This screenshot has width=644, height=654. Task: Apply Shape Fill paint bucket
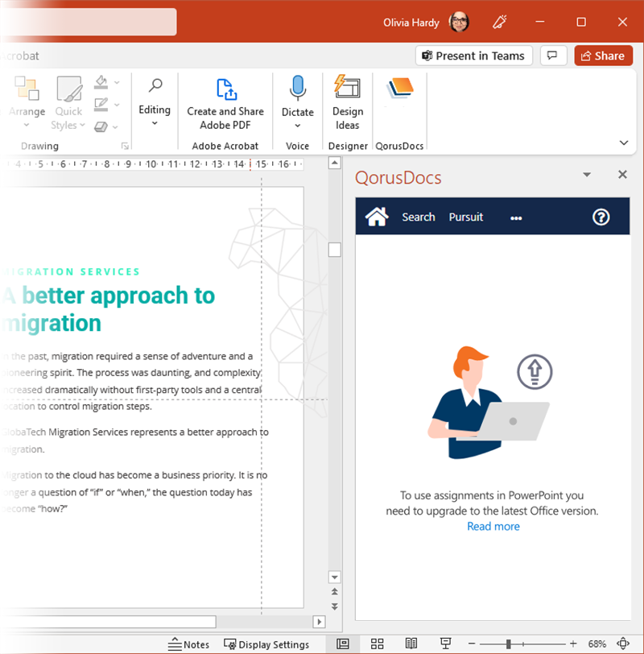(101, 82)
